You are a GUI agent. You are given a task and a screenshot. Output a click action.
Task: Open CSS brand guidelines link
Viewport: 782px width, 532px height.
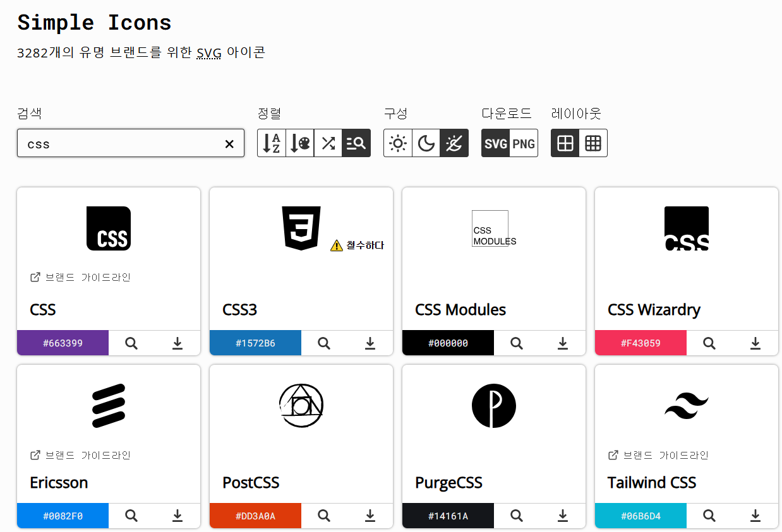[x=80, y=277]
